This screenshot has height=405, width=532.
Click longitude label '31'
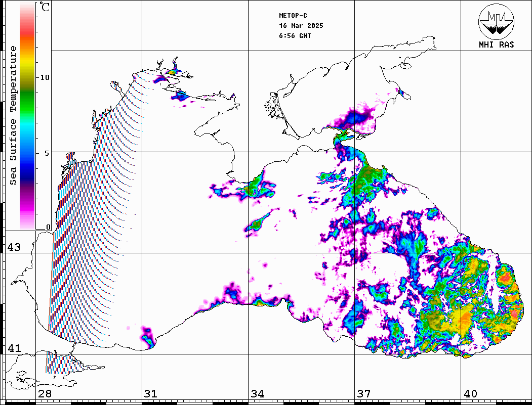(151, 394)
